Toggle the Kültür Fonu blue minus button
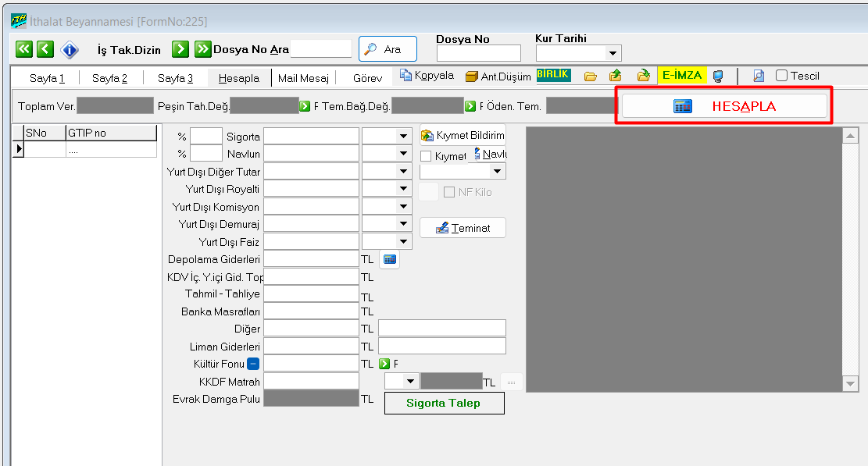This screenshot has height=466, width=868. (x=253, y=363)
